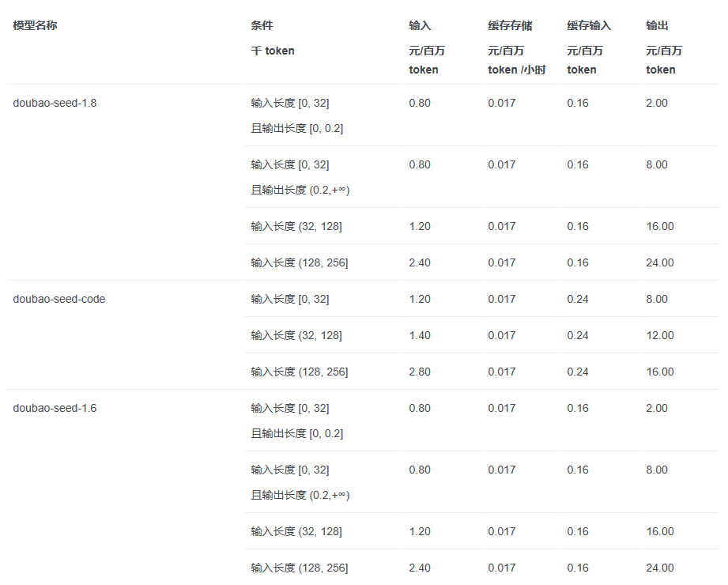Select the 缓存存储 column header
Screen dimensions: 728x585
[510, 25]
